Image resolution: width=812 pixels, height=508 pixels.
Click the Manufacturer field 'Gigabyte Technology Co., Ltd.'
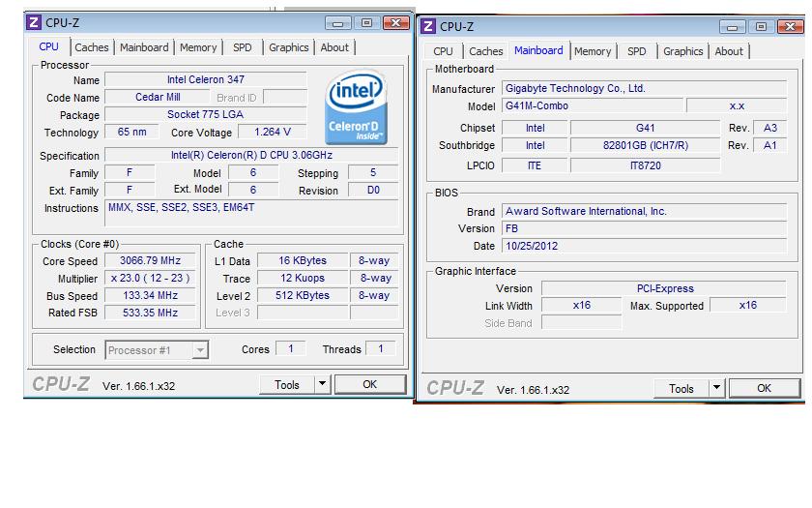click(644, 88)
